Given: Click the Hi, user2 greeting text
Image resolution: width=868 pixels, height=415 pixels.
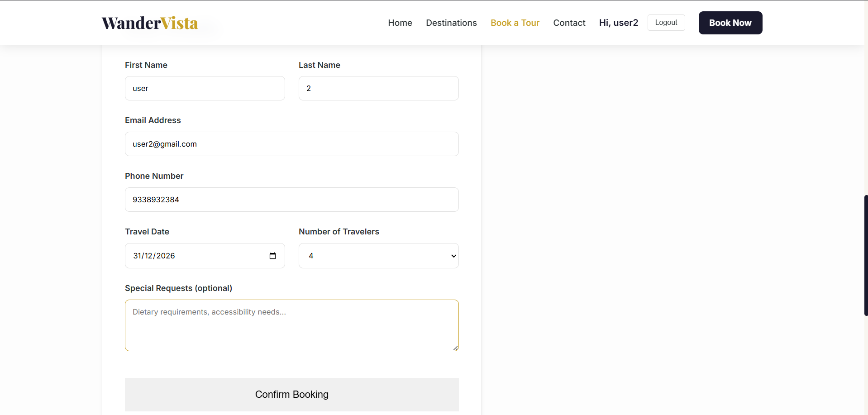Looking at the screenshot, I should click(x=619, y=23).
